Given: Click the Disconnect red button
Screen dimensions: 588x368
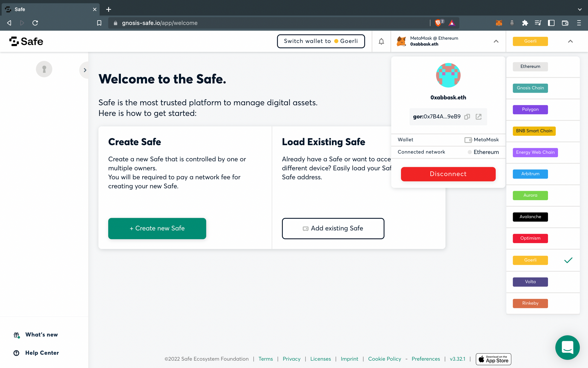Looking at the screenshot, I should tap(448, 173).
